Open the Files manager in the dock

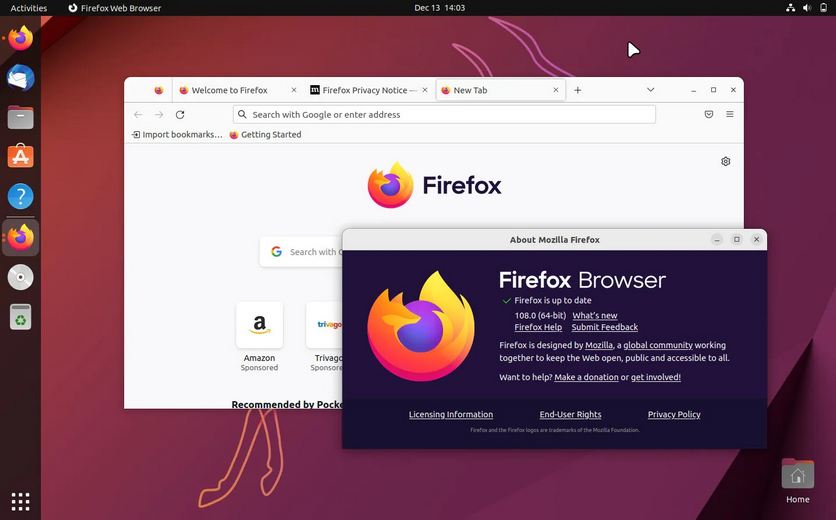pos(20,117)
